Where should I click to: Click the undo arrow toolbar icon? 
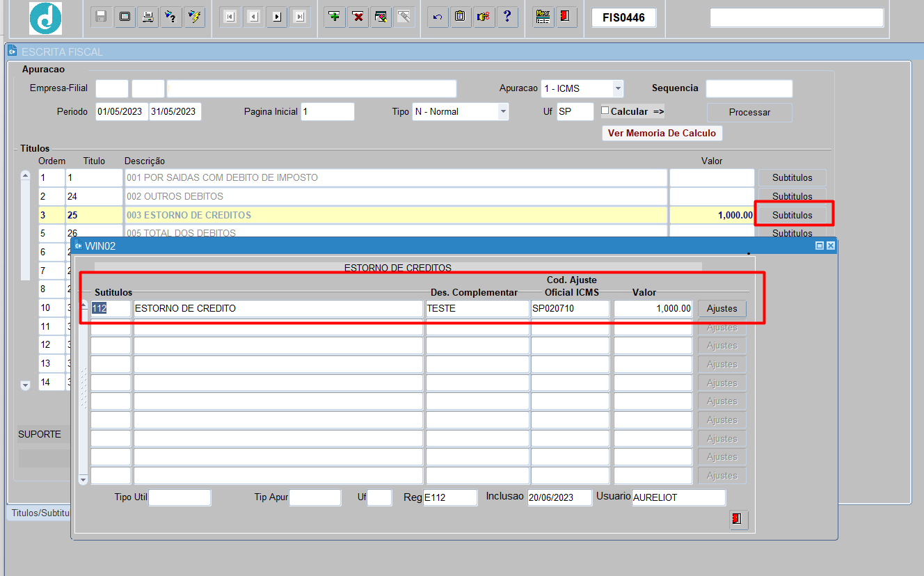(x=437, y=17)
